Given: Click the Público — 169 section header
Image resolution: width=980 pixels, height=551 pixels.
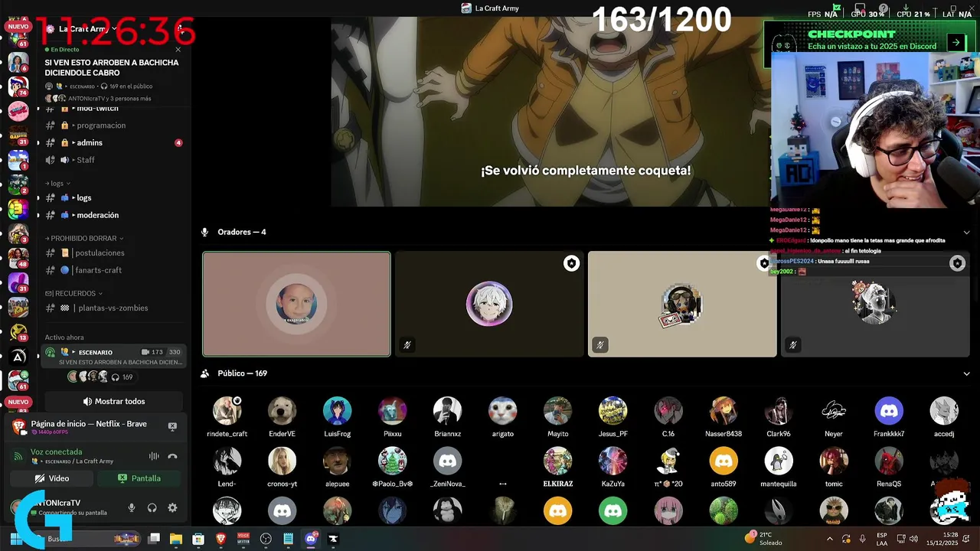Looking at the screenshot, I should 242,373.
